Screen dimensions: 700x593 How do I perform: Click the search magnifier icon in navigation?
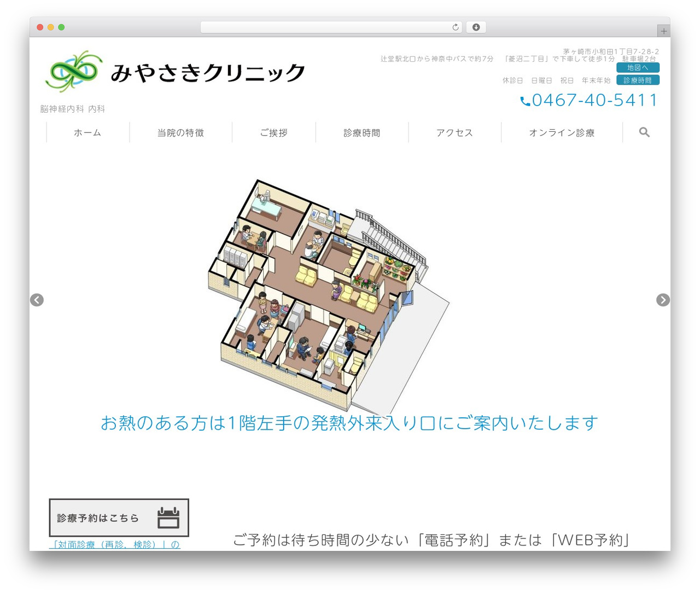[644, 132]
